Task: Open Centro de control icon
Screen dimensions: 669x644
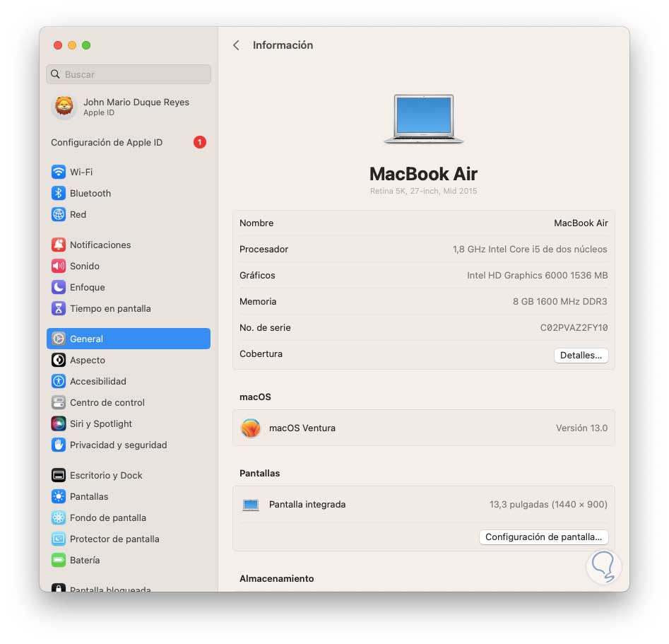Action: click(59, 402)
